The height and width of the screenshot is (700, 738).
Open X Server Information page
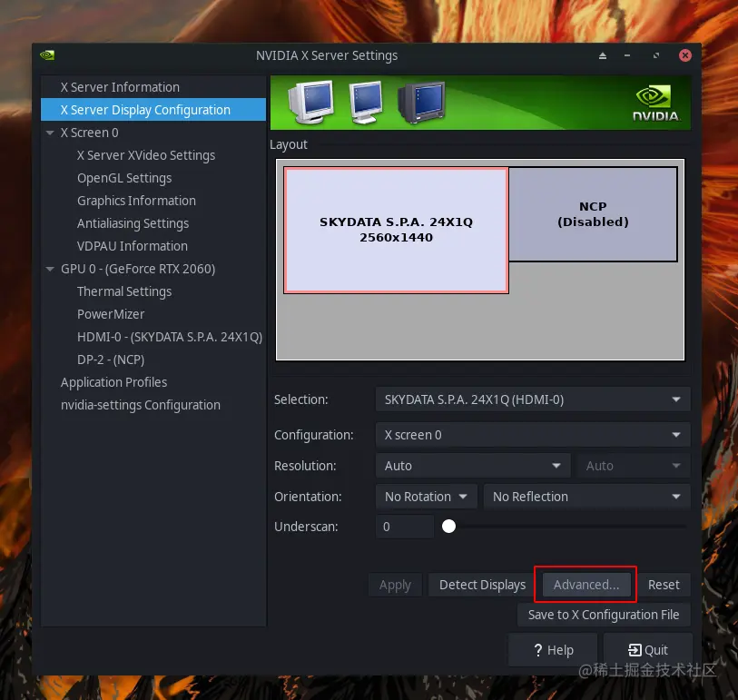(153, 87)
